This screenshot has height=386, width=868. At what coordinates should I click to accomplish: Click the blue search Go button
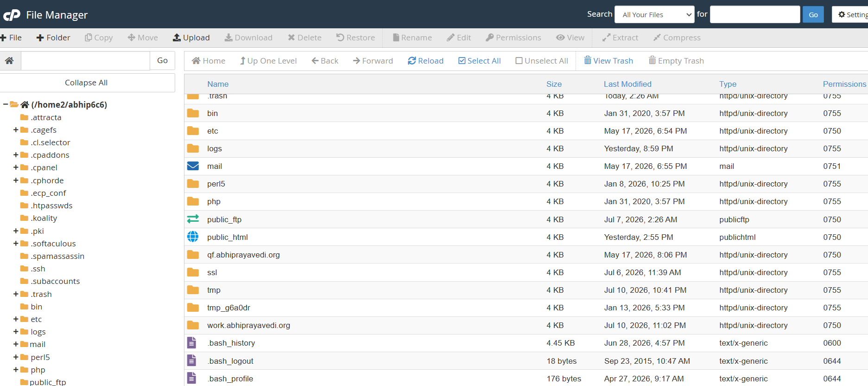pos(813,14)
